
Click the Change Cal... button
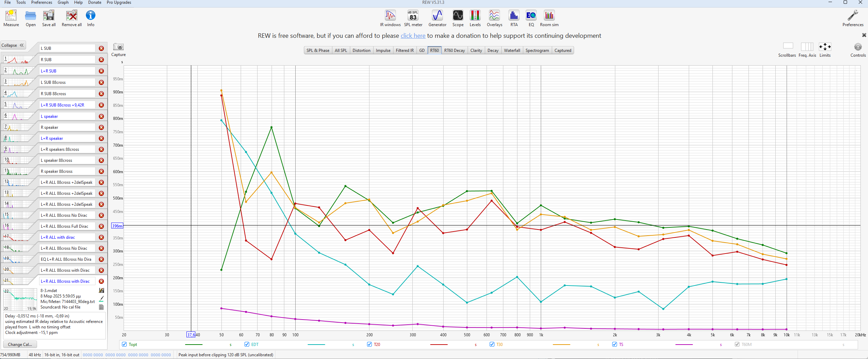point(20,344)
